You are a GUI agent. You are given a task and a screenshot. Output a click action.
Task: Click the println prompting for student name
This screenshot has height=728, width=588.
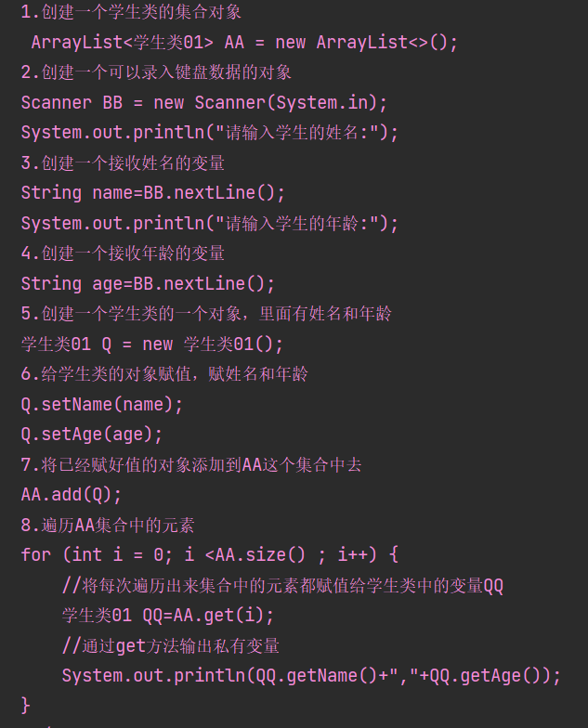[210, 132]
